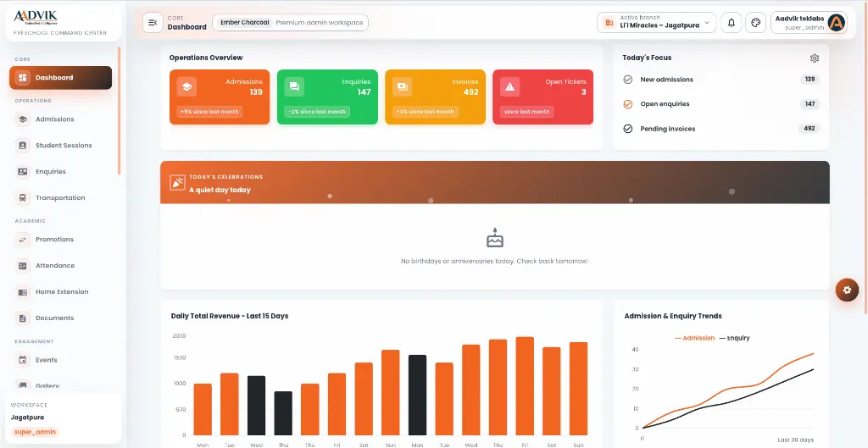
Task: Open the Dashboard menu item
Action: point(60,78)
